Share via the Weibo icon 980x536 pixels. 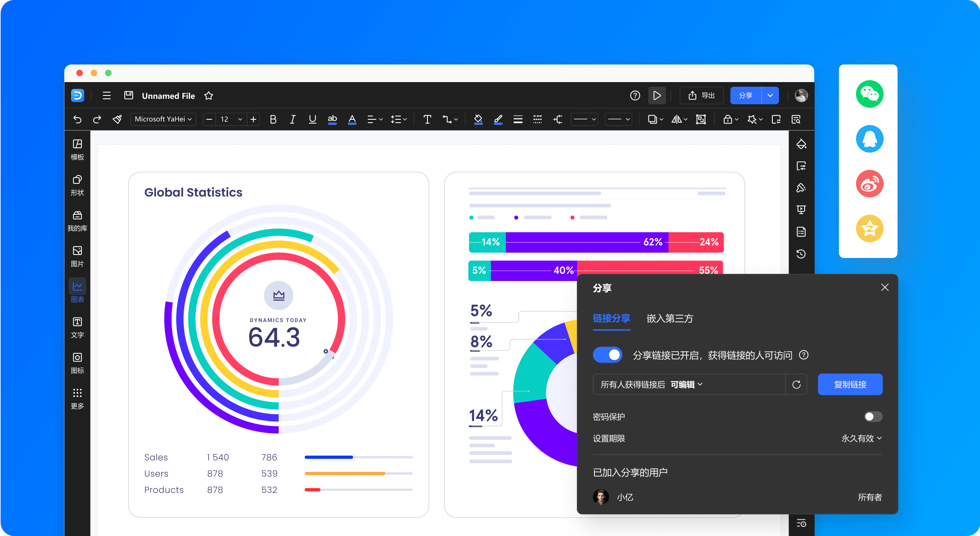[869, 183]
